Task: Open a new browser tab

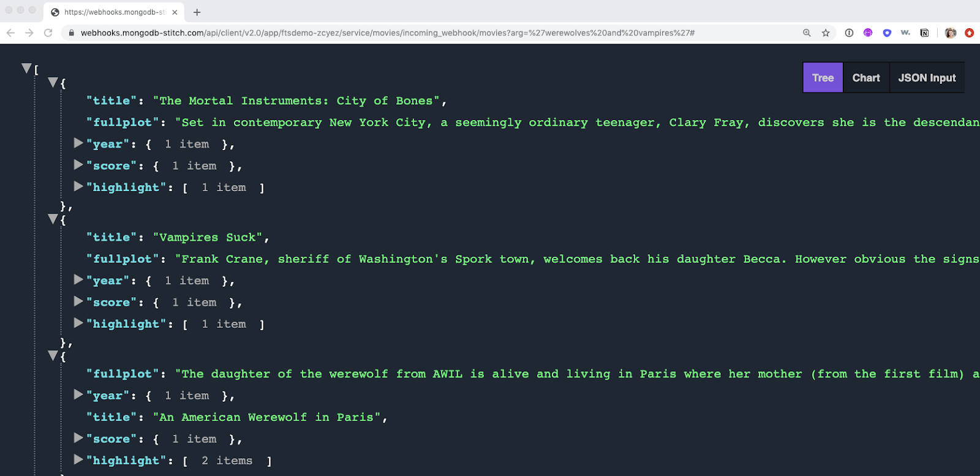Action: tap(197, 12)
